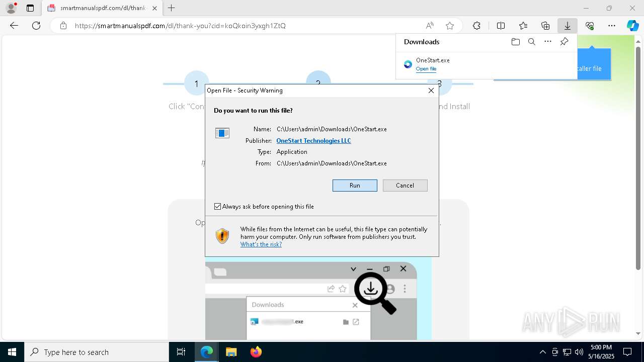
Task: Close the Security Warning dialog
Action: pyautogui.click(x=431, y=90)
